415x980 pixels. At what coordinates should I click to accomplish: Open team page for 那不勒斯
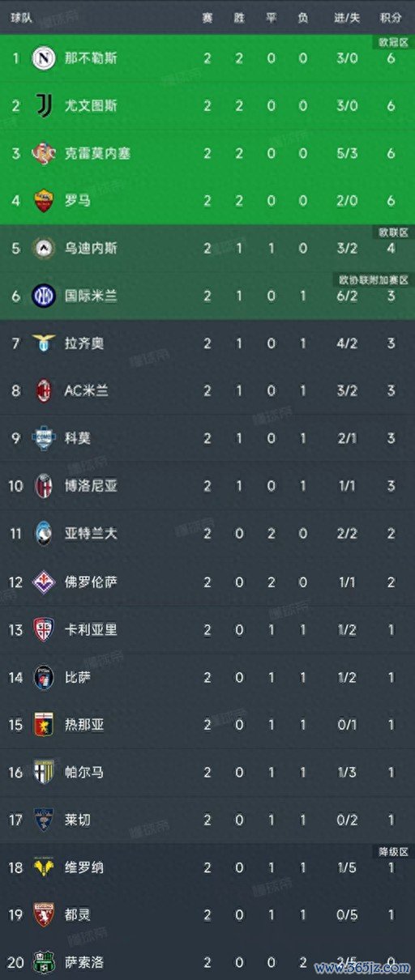[92, 58]
